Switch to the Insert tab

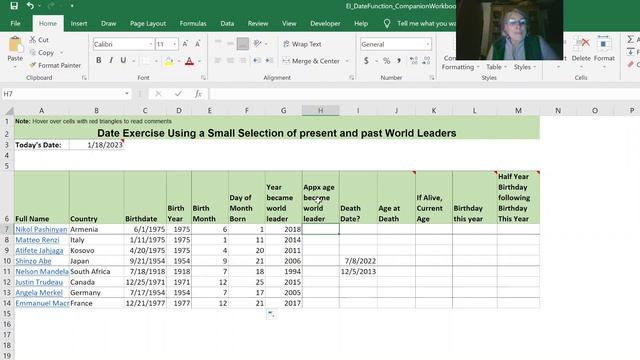click(79, 24)
